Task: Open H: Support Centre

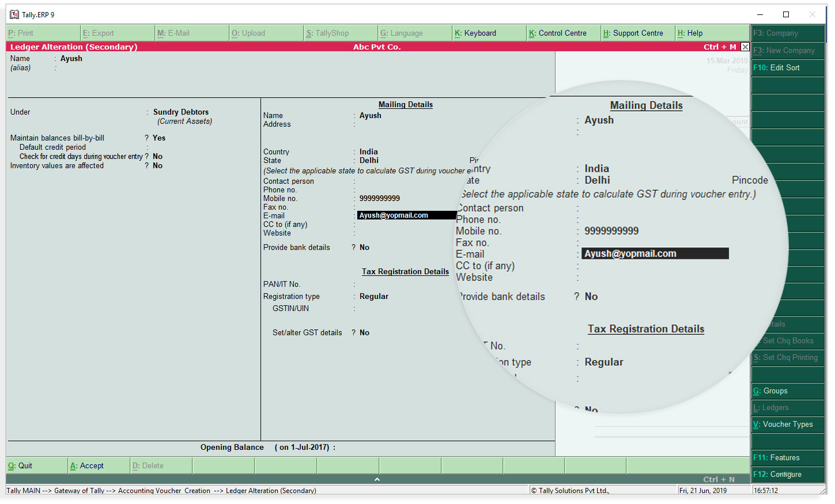Action: (638, 33)
